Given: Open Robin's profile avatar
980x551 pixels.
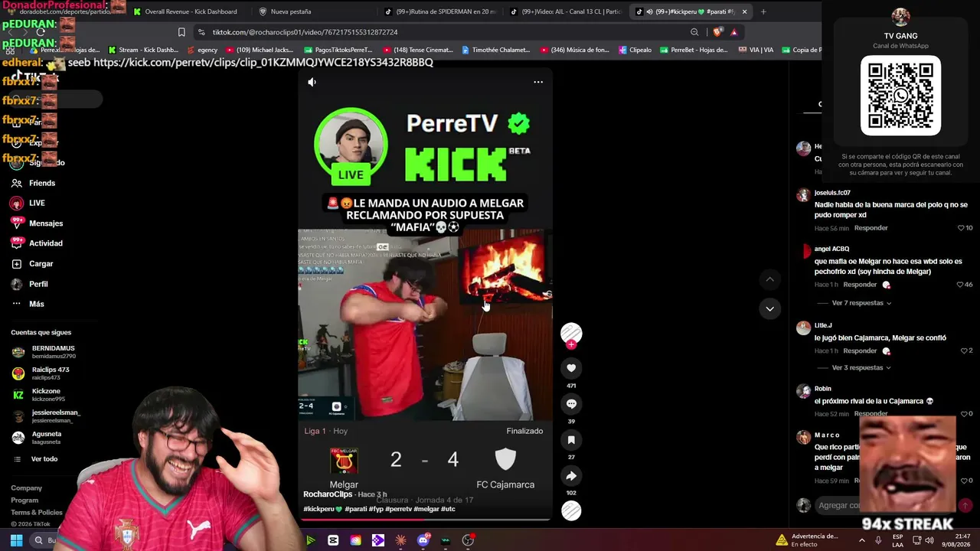Looking at the screenshot, I should pos(803,392).
